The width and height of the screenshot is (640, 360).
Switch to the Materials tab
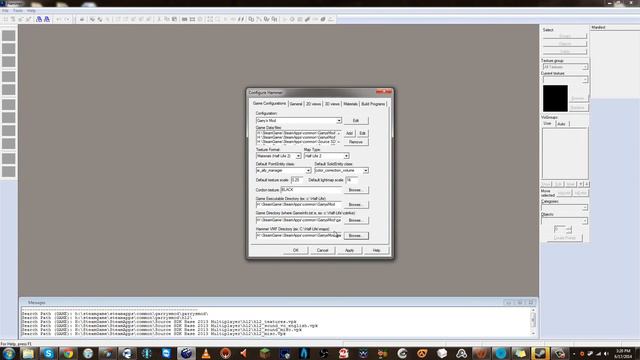(x=350, y=104)
